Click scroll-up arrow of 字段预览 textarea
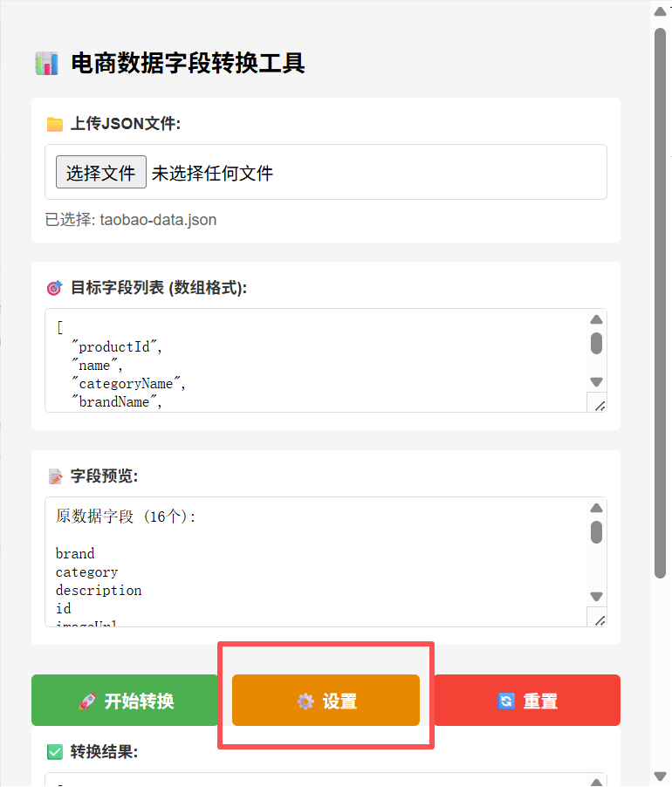672x787 pixels. pos(596,508)
